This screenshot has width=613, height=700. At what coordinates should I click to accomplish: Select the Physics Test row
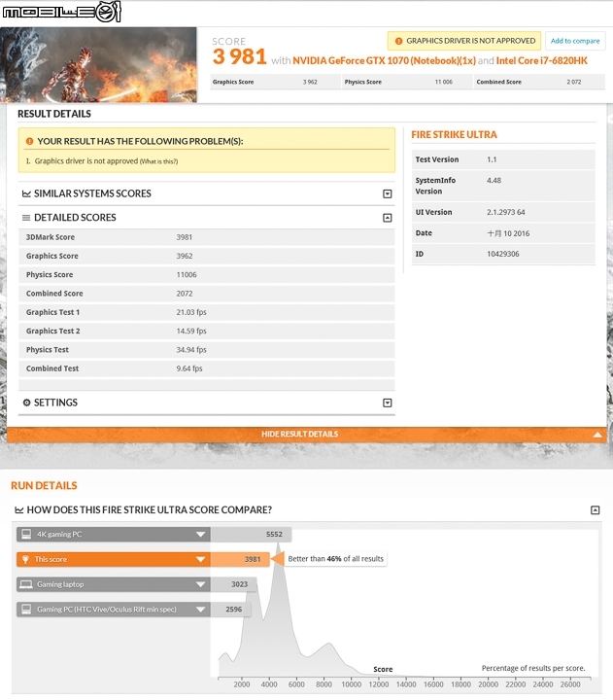pyautogui.click(x=207, y=350)
